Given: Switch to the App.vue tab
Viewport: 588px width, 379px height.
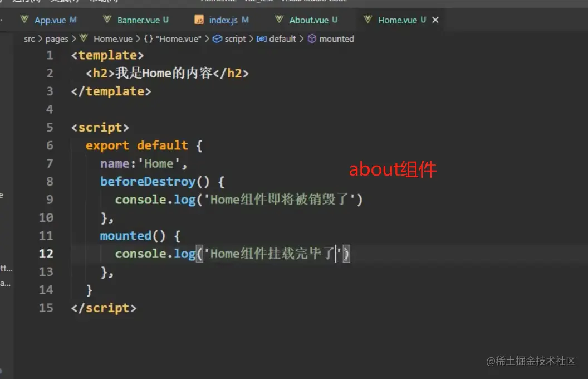Looking at the screenshot, I should (50, 20).
